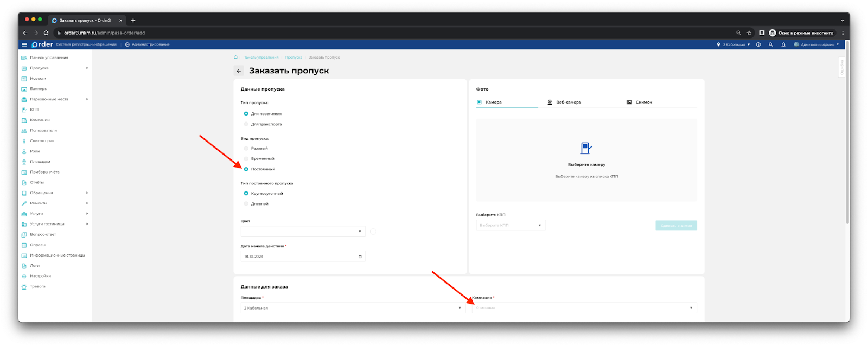The image size is (868, 346).
Task: Click the color preview circle beside Цвет
Action: [x=373, y=232]
